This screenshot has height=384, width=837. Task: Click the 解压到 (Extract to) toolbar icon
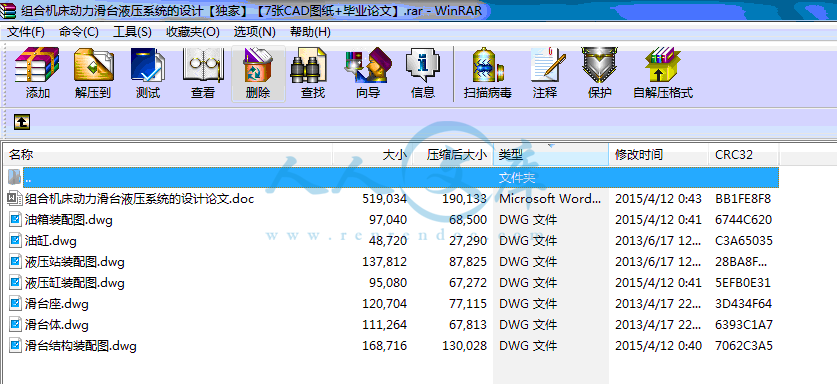[x=93, y=65]
